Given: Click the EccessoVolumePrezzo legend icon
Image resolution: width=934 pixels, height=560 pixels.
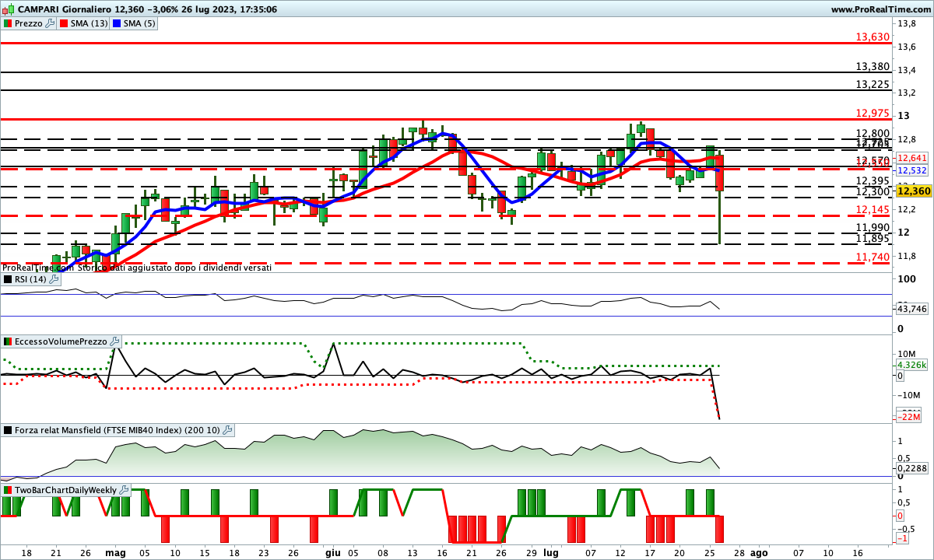Looking at the screenshot, I should (x=8, y=341).
